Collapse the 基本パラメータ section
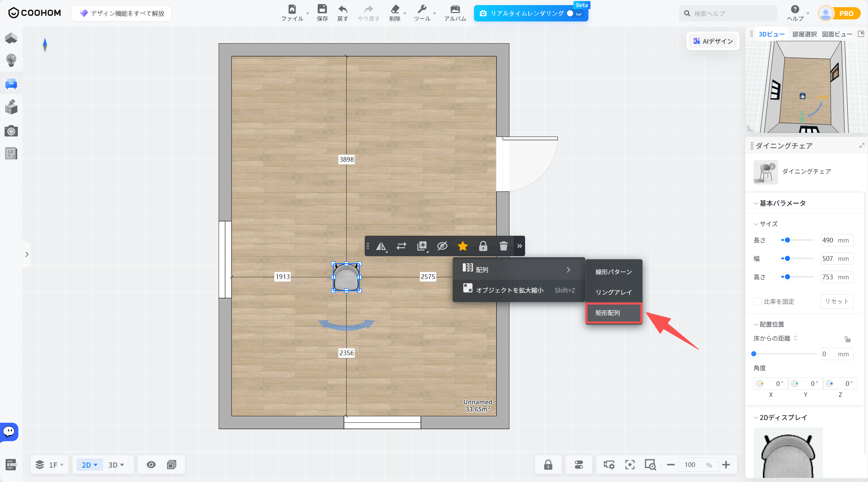Image resolution: width=868 pixels, height=482 pixels. (x=756, y=203)
